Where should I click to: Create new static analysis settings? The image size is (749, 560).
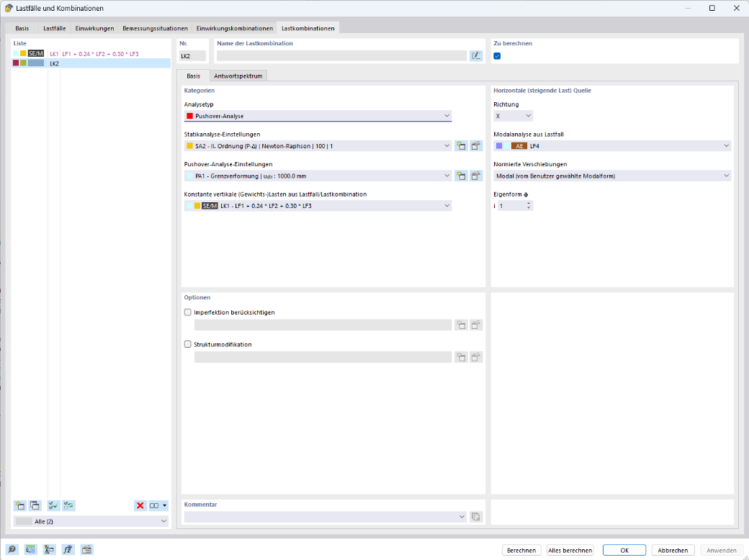pos(461,146)
